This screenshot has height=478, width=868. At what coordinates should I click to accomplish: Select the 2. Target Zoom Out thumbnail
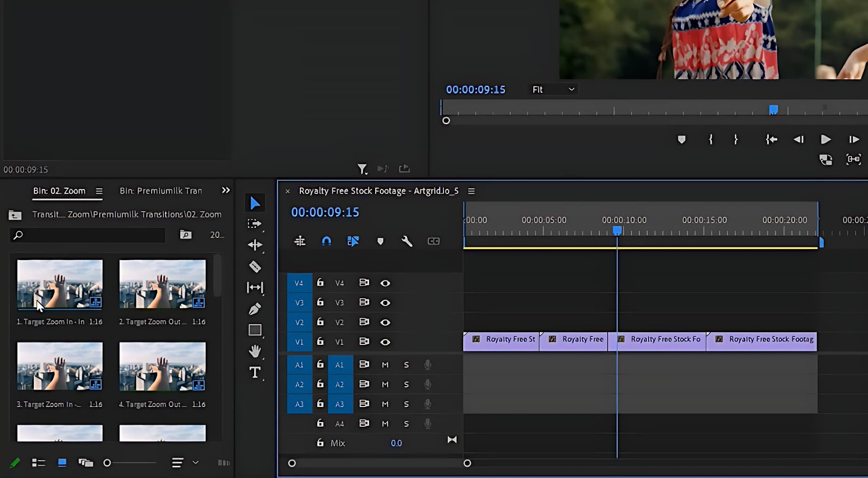[x=162, y=284]
